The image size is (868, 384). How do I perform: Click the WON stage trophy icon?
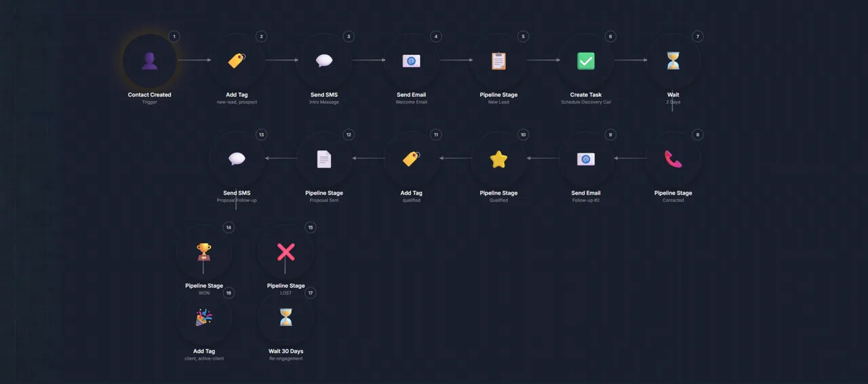tap(204, 252)
